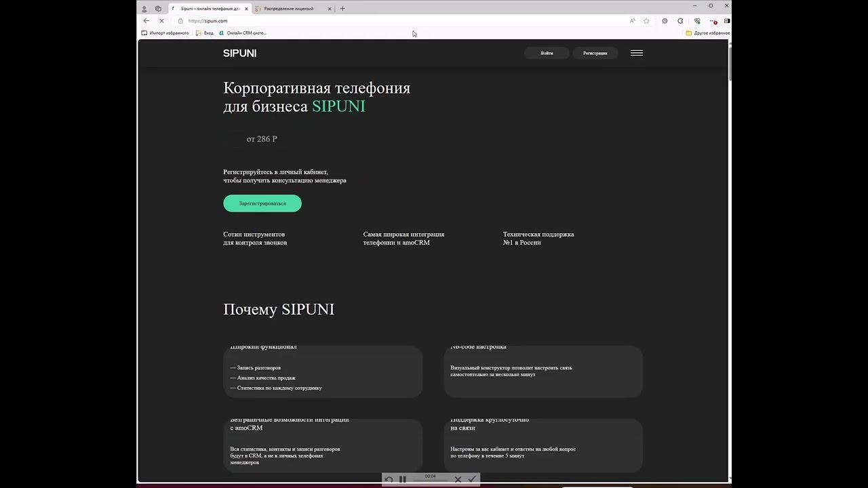
Task: Switch to the Распределение лицензий tab
Action: (x=294, y=9)
